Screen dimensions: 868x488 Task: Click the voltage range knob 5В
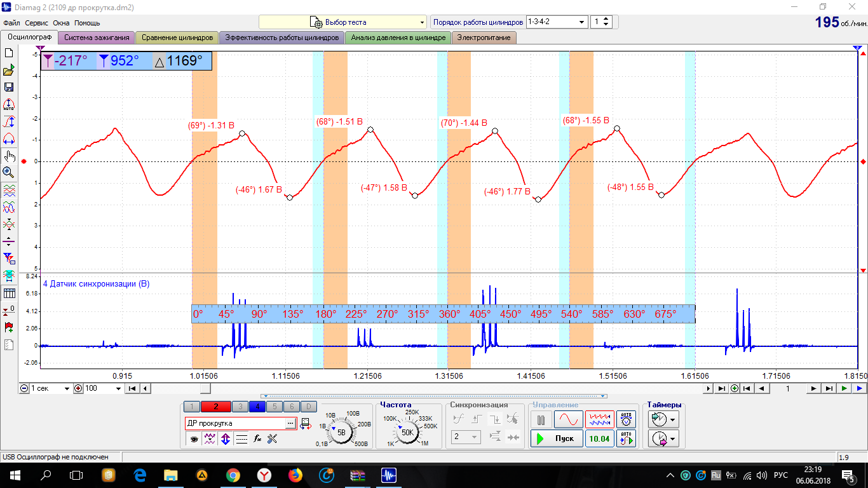click(x=341, y=432)
